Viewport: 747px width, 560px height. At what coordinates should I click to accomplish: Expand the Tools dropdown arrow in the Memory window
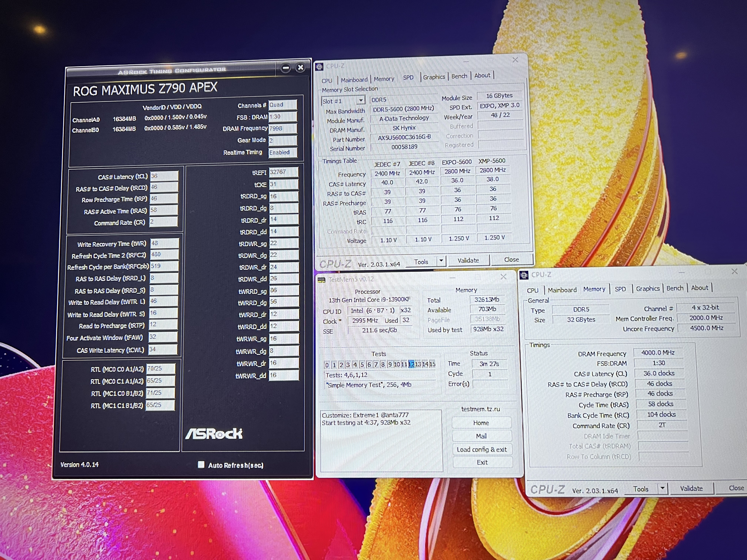tap(662, 488)
